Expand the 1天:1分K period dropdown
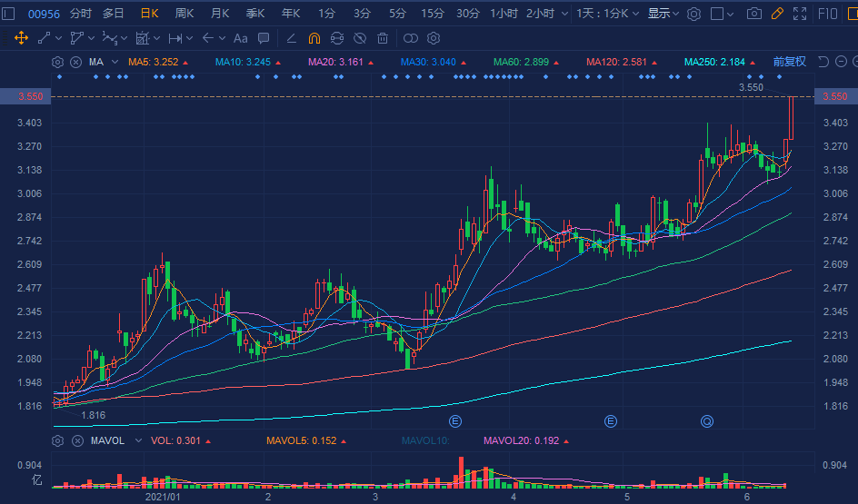 tap(609, 14)
